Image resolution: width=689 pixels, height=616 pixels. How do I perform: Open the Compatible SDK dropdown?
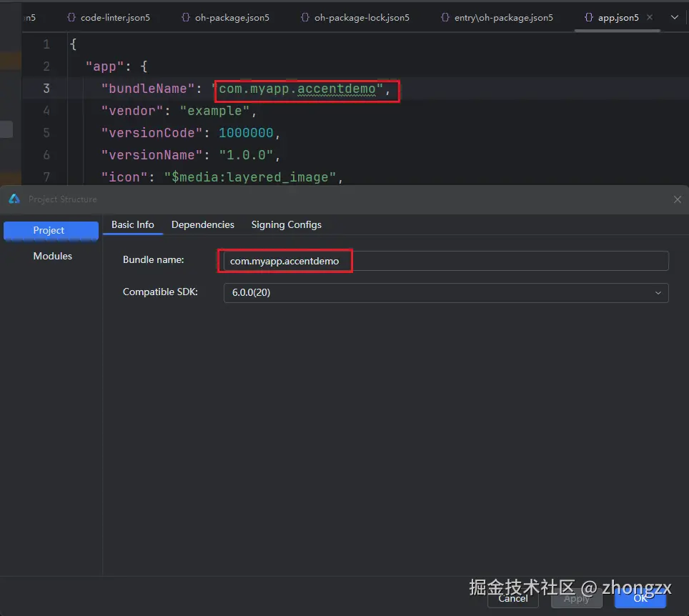(x=446, y=292)
